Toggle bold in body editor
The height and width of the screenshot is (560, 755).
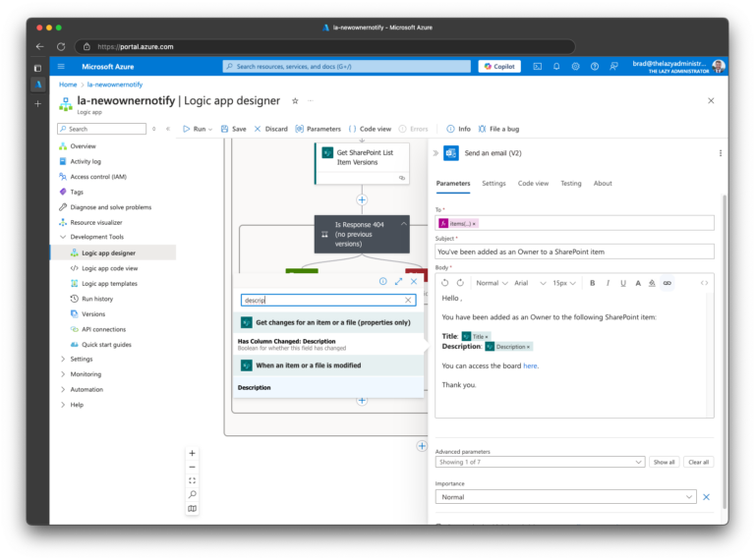(592, 283)
